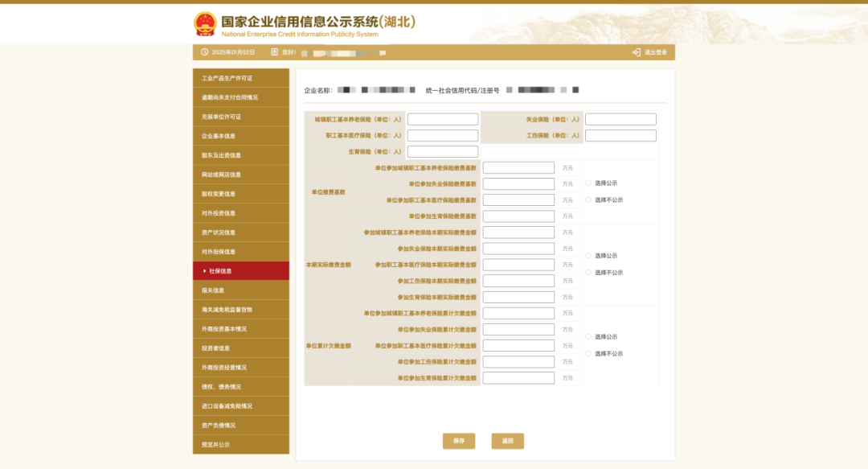
Task: Click the 单位参加职工基本医疗保险累计欠缴金额 field
Action: click(x=518, y=345)
